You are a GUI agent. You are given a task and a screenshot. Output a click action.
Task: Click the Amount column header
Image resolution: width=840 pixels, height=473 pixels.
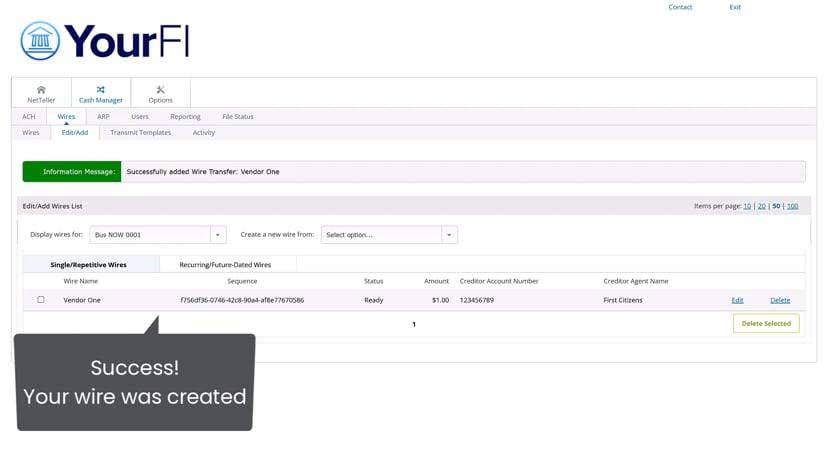pyautogui.click(x=436, y=281)
